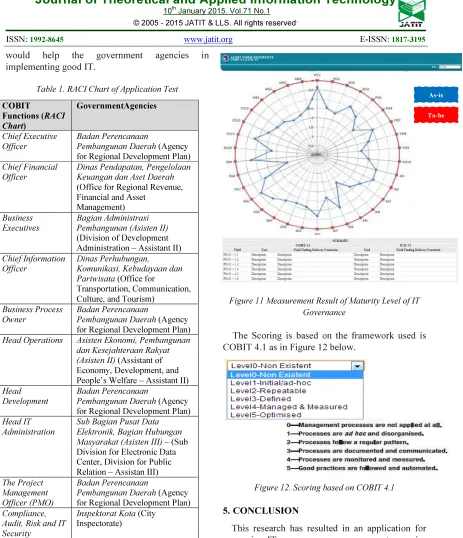Click the JATIT logo in header
The width and height of the screenshot is (463, 538).
pyautogui.click(x=411, y=14)
